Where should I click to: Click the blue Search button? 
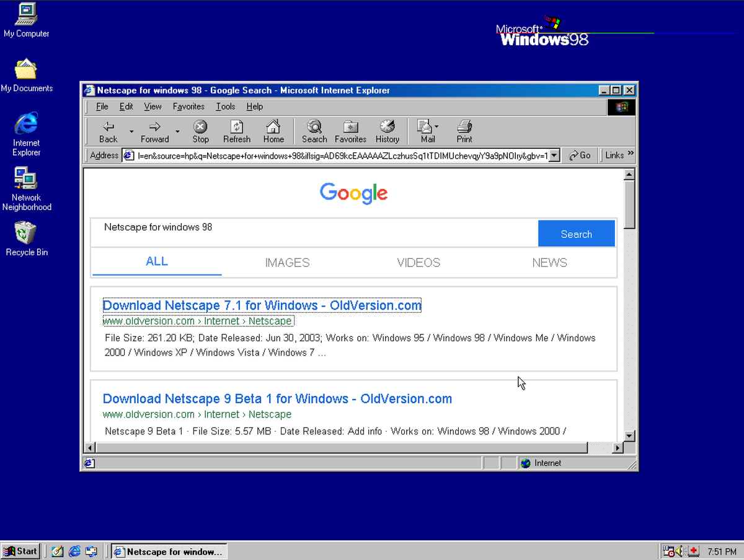[577, 234]
